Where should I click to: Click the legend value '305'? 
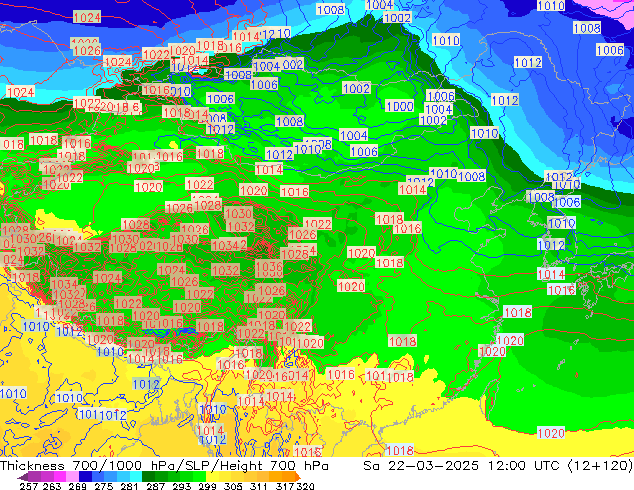tap(233, 486)
